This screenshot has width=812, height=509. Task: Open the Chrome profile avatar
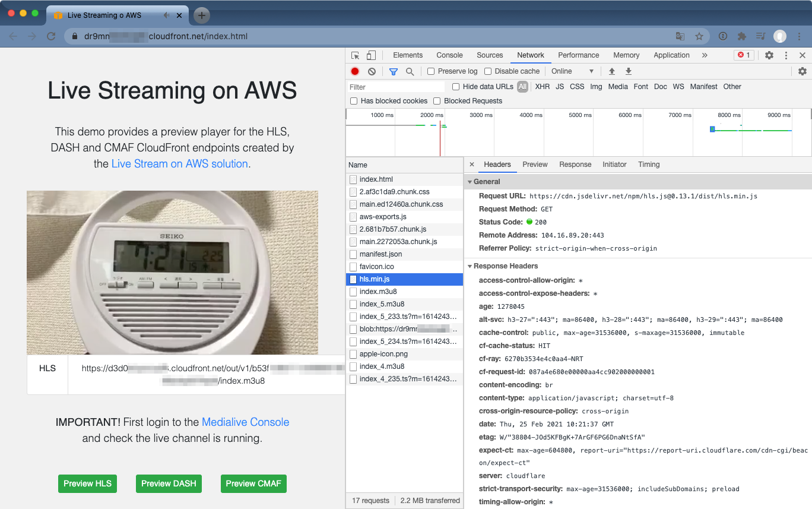coord(780,36)
